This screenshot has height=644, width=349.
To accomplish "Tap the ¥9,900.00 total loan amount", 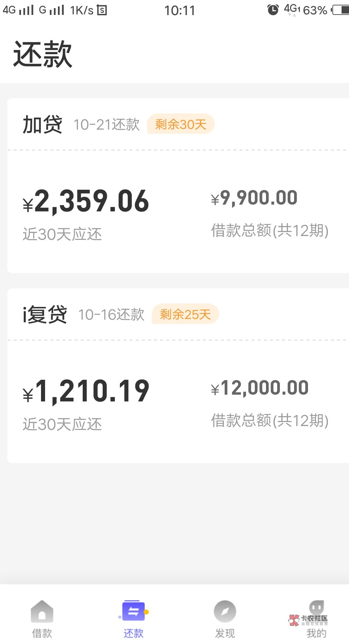I will pyautogui.click(x=254, y=198).
